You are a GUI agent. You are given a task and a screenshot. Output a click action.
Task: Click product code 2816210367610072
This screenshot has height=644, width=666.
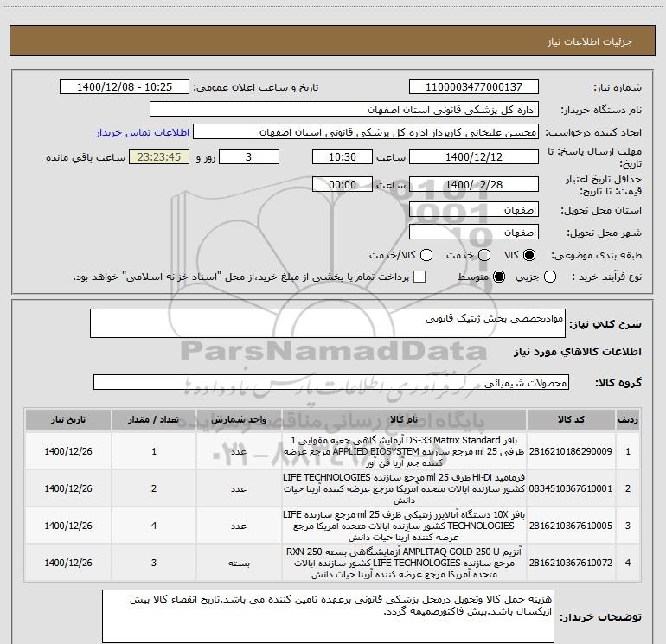[571, 563]
